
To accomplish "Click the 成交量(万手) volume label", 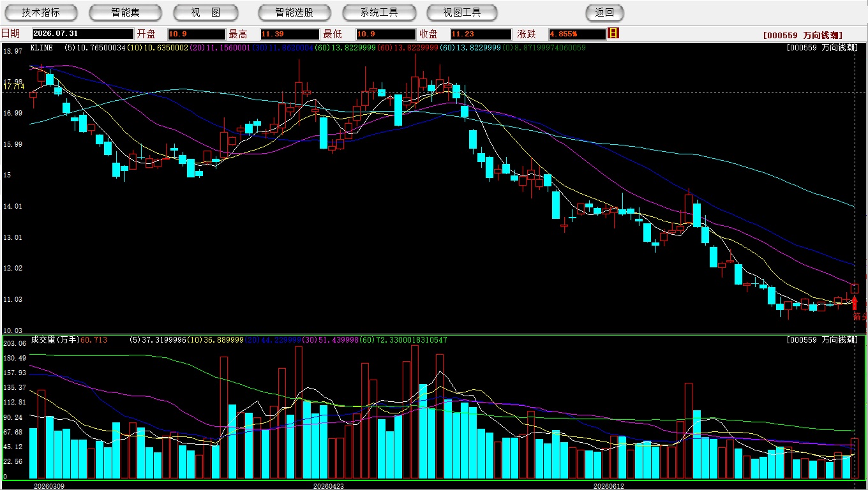I will [55, 340].
